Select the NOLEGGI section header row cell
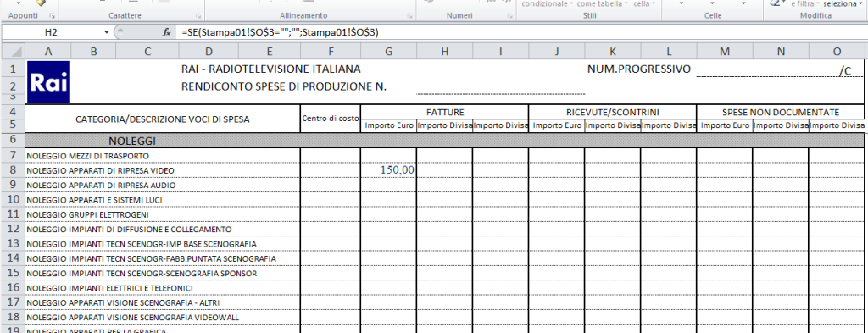Image resolution: width=868 pixels, height=333 pixels. pos(444,141)
